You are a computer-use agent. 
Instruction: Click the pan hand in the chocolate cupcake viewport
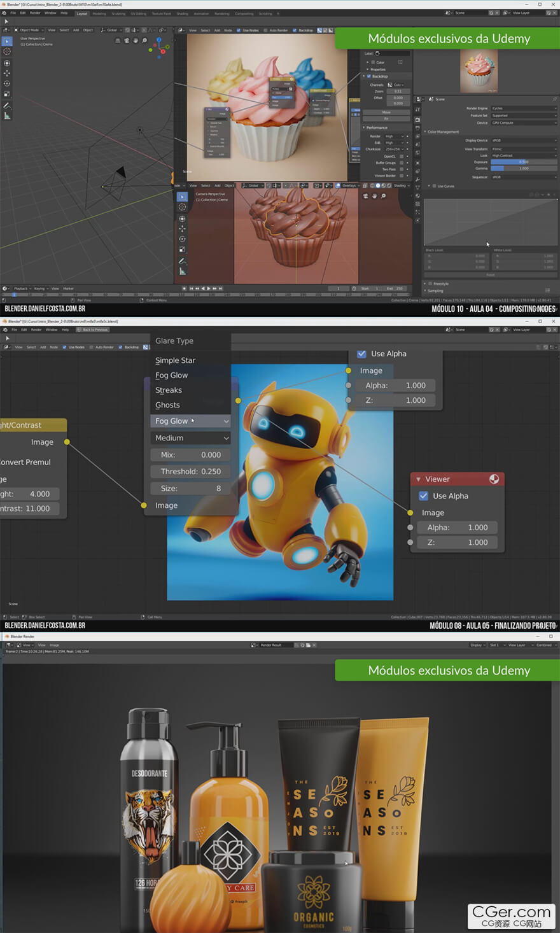pyautogui.click(x=374, y=196)
